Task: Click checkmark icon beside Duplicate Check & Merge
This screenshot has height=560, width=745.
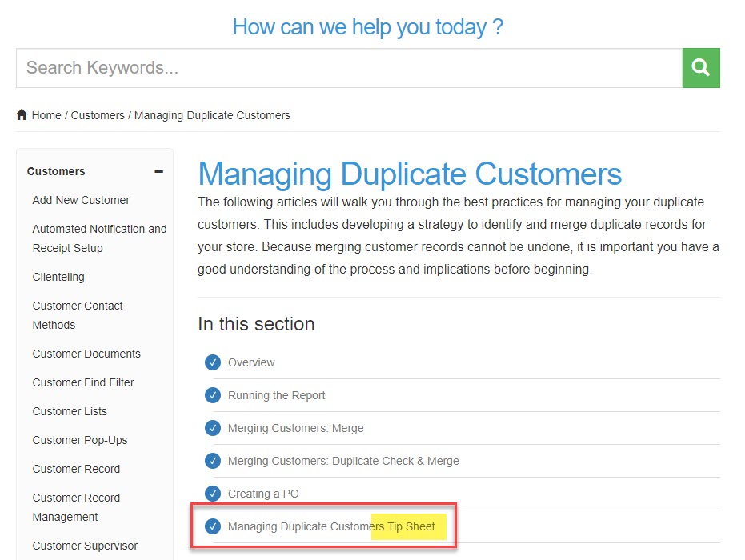Action: tap(213, 461)
